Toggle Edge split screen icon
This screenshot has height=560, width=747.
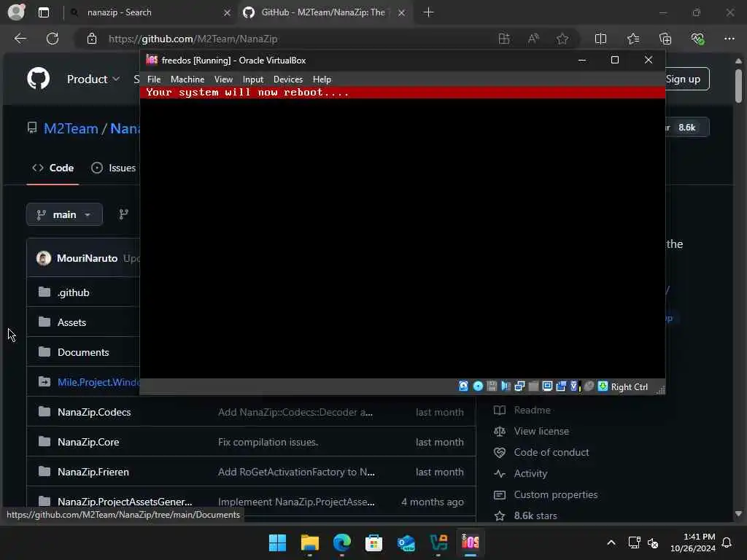pos(601,39)
